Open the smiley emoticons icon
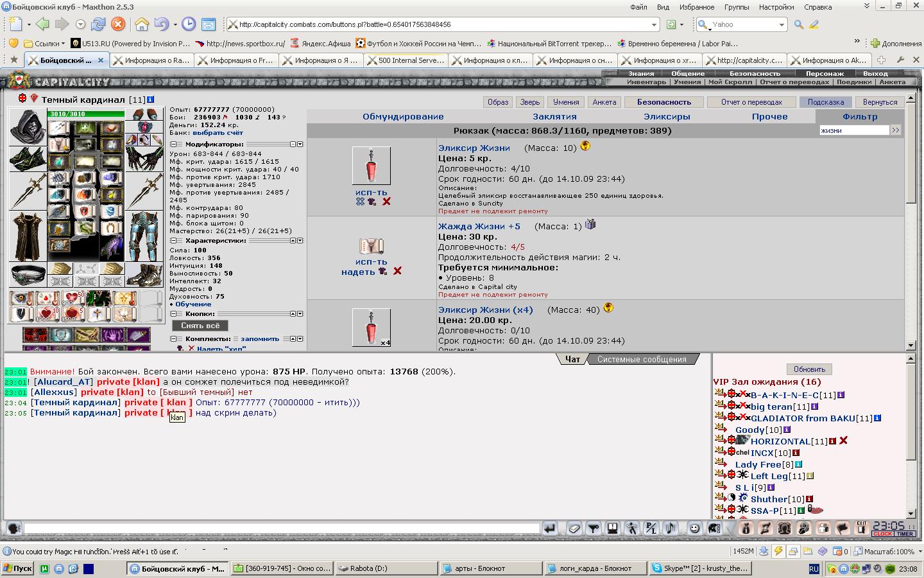 694,528
